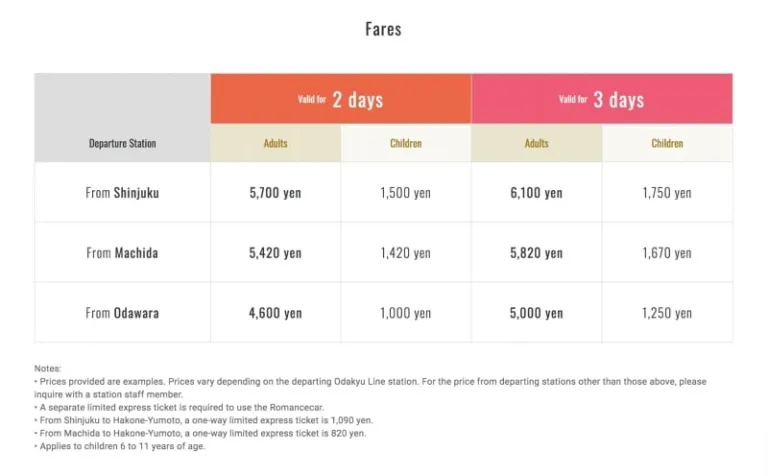768x476 pixels.
Task: Pick the 6,100 yen adult fare
Action: [536, 193]
